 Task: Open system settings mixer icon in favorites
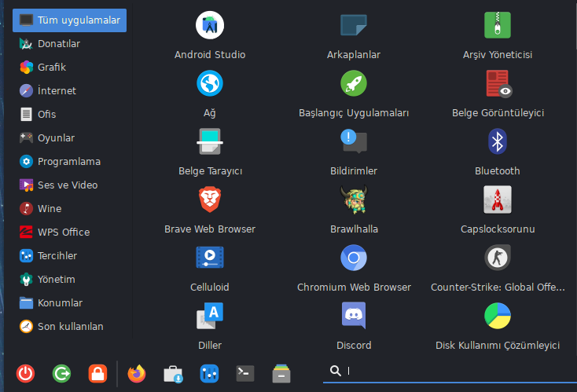pyautogui.click(x=209, y=374)
